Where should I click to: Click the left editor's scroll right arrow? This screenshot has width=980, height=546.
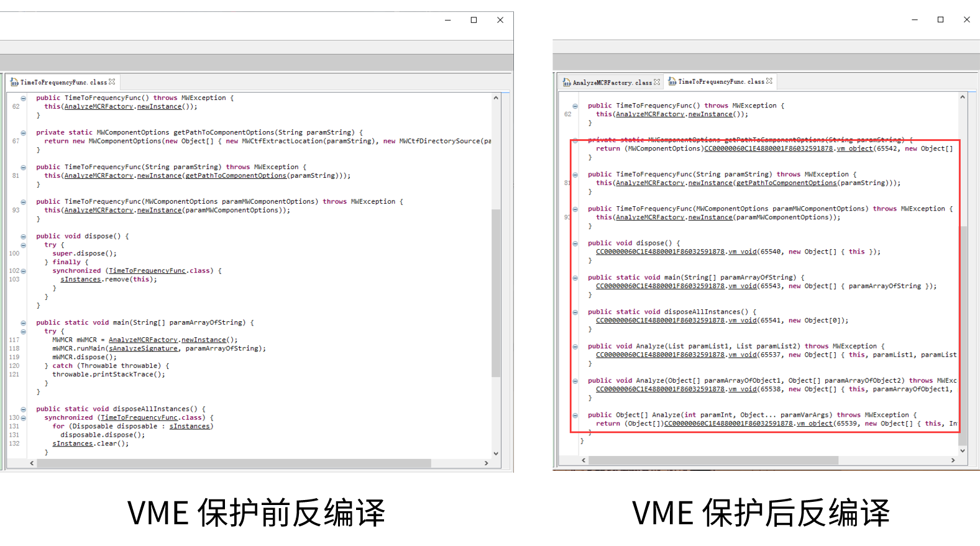[x=486, y=463]
